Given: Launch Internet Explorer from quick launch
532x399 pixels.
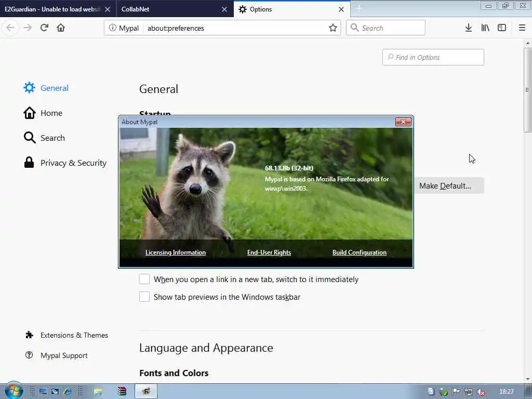Looking at the screenshot, I should click(67, 392).
